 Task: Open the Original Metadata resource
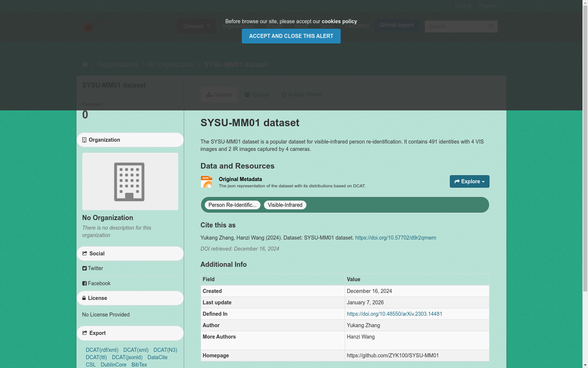240,179
